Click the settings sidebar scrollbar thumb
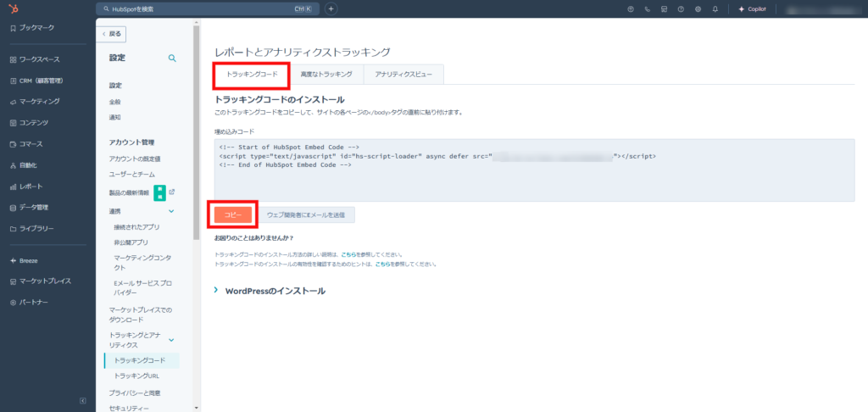The height and width of the screenshot is (412, 868). [x=196, y=133]
